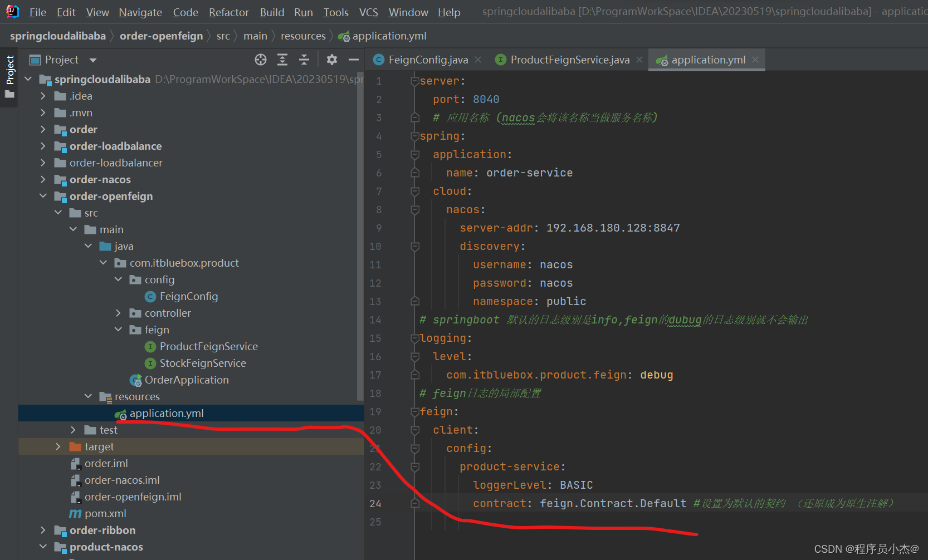Expand the order-nacos module
The image size is (928, 560).
43,179
